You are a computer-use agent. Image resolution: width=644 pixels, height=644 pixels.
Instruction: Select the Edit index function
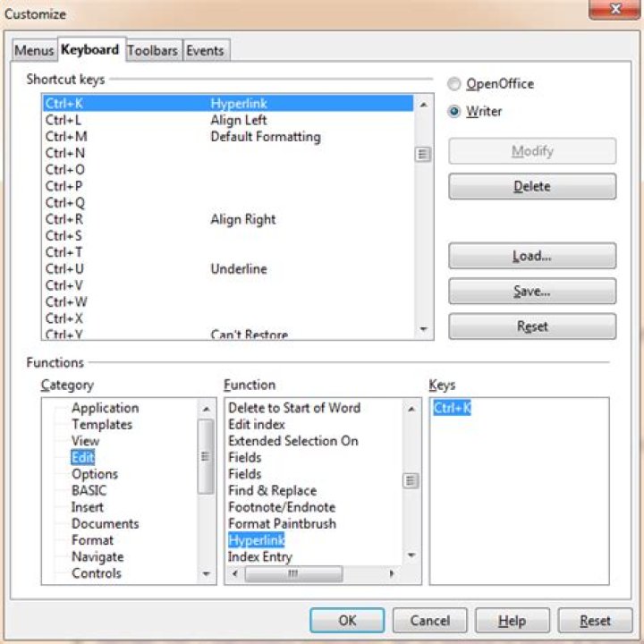point(257,424)
